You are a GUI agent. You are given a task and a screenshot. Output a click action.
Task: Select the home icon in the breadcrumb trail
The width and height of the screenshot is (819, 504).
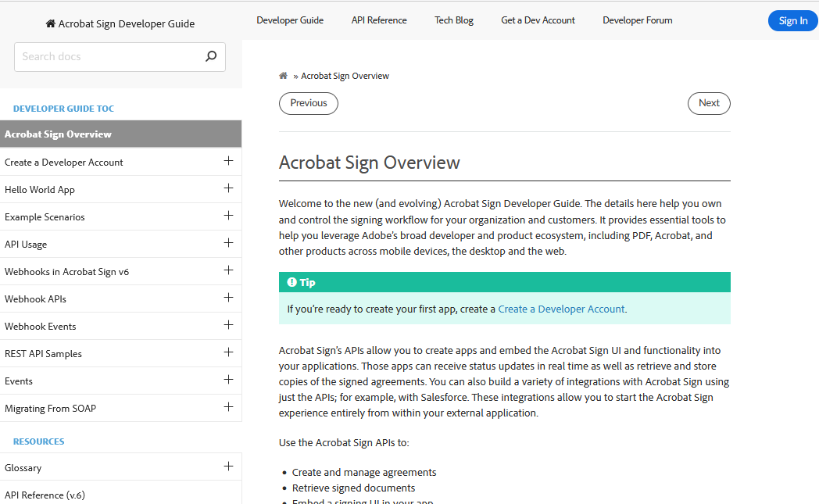click(283, 75)
